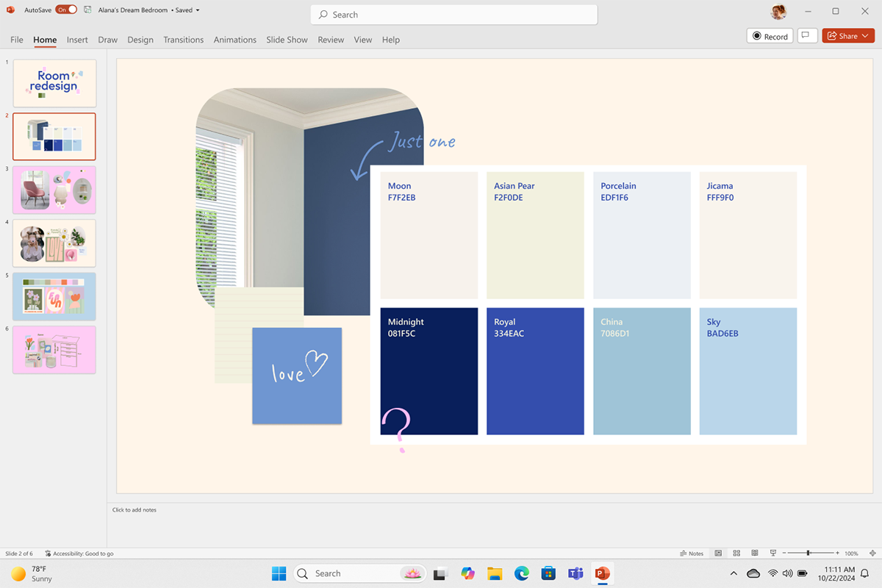Click the zoom slider handle
Viewport: 882px width, 588px height.
point(808,553)
